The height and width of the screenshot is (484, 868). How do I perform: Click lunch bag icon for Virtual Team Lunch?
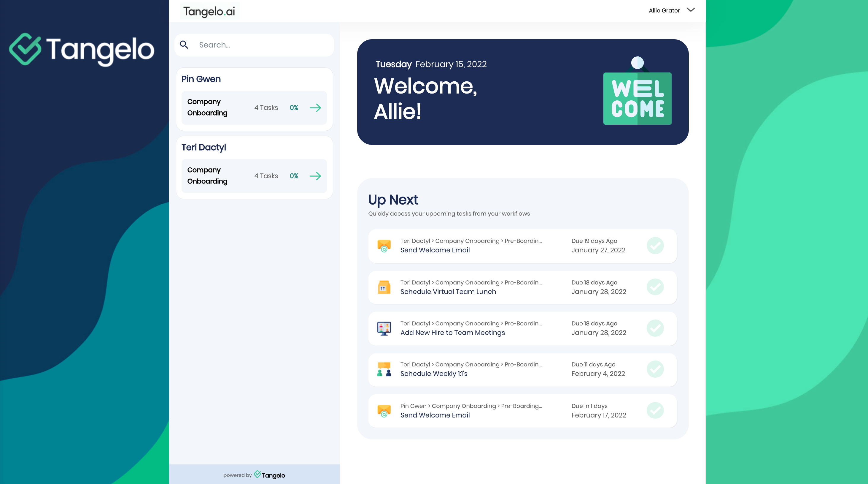(x=384, y=287)
